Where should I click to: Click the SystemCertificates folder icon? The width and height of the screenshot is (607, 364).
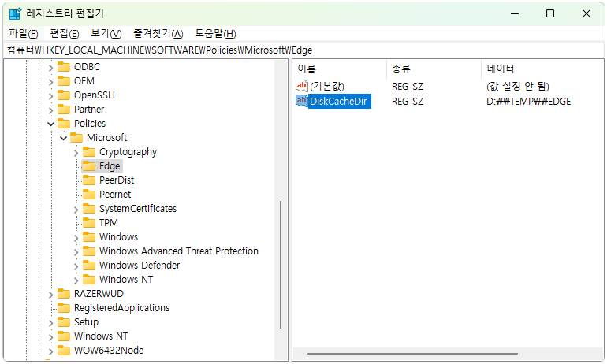[x=89, y=209]
